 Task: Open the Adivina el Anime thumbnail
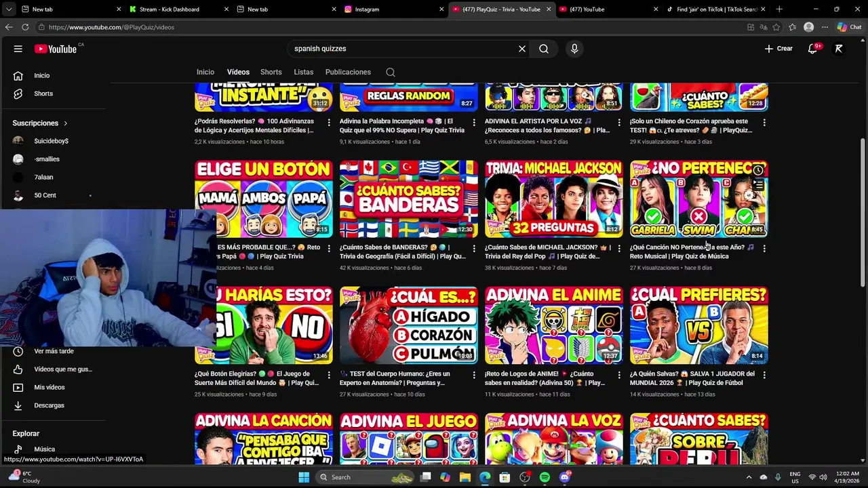[554, 325]
